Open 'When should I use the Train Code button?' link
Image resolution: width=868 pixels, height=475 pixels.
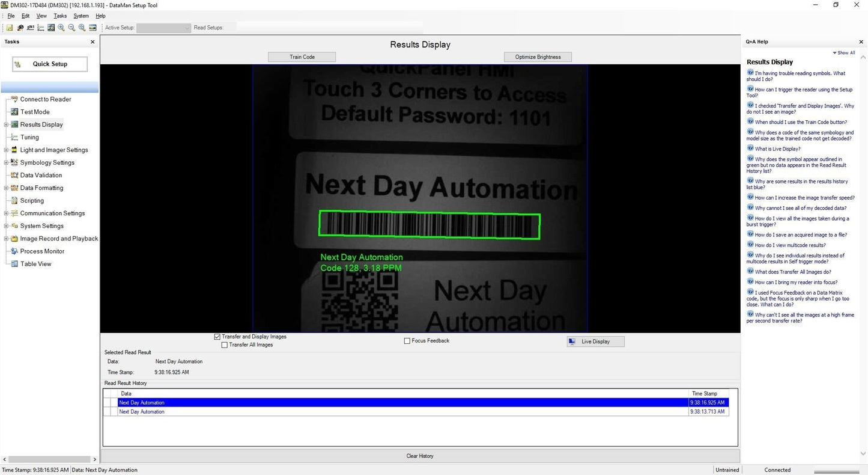point(801,122)
